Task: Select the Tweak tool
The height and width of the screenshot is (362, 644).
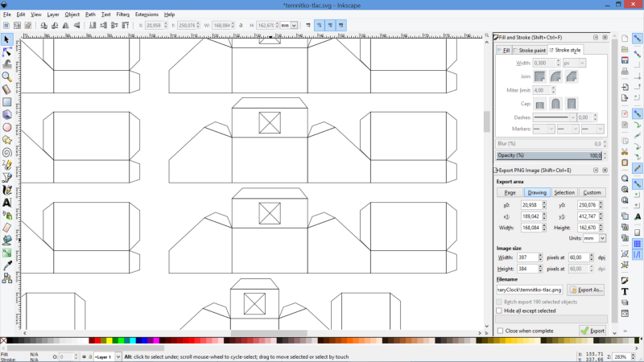Action: pos(6,64)
